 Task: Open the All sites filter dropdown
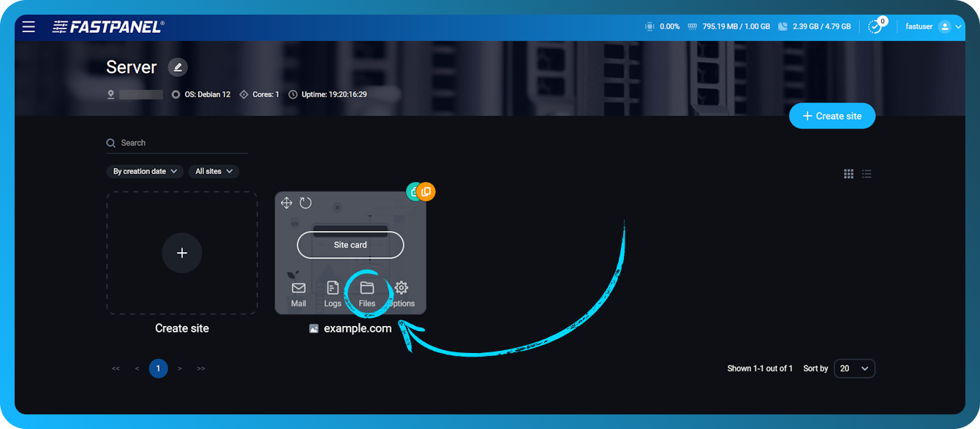click(214, 171)
